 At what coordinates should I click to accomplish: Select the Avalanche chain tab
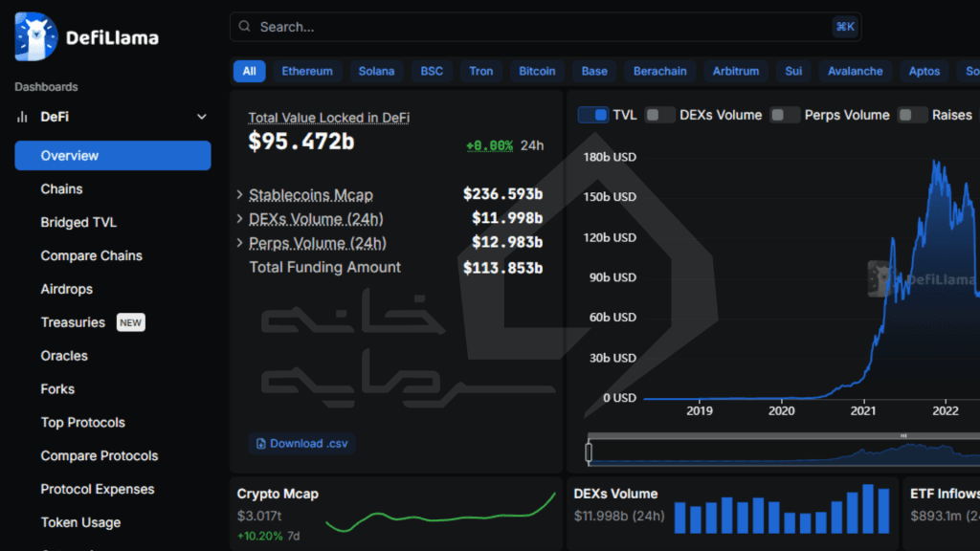(x=855, y=71)
